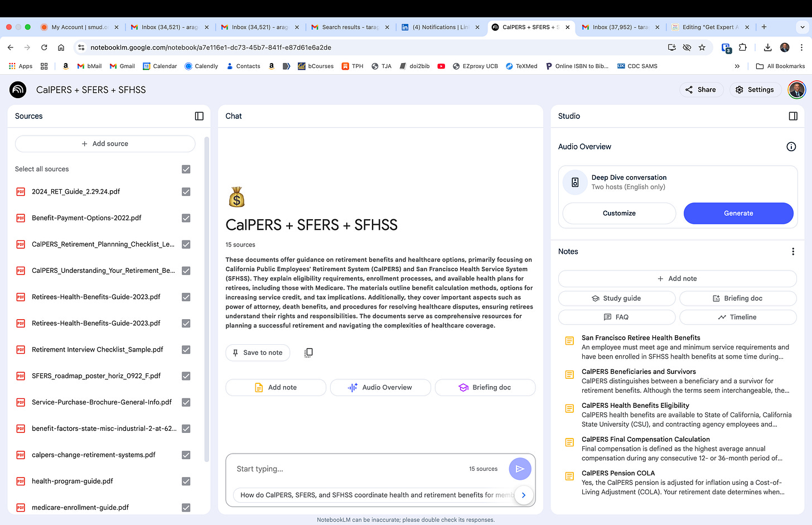This screenshot has height=525, width=812.
Task: Open the browser downloads icon
Action: 767,47
